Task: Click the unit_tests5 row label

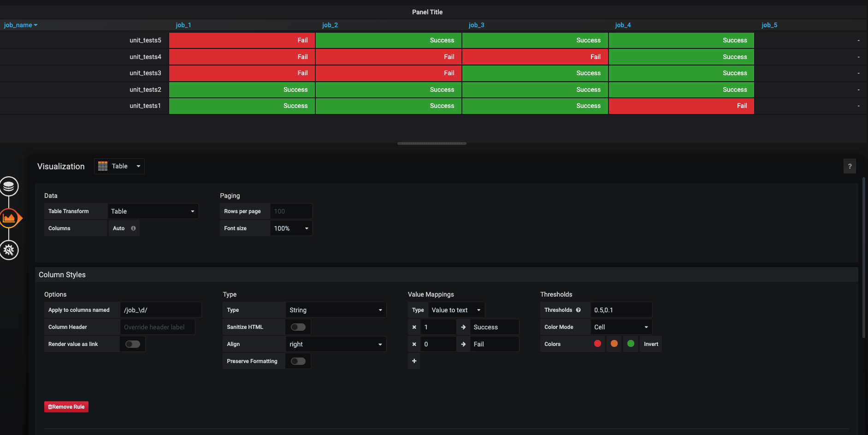Action: tap(145, 40)
